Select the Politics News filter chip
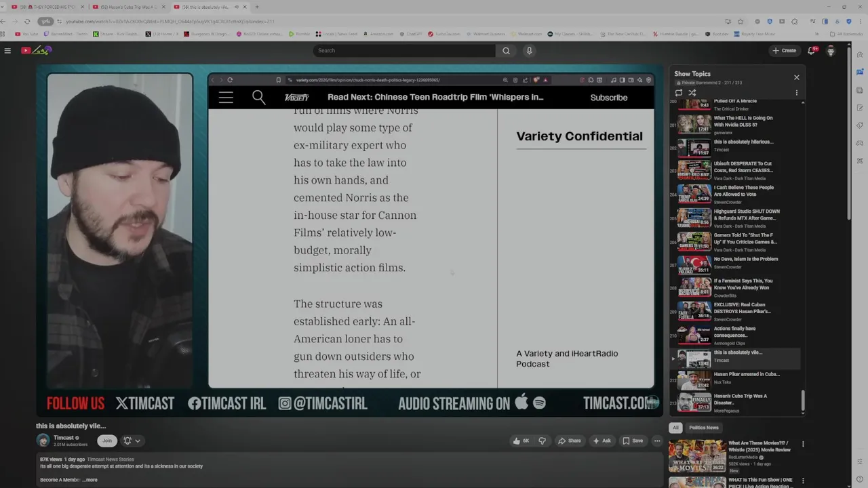The height and width of the screenshot is (488, 868). (x=703, y=428)
